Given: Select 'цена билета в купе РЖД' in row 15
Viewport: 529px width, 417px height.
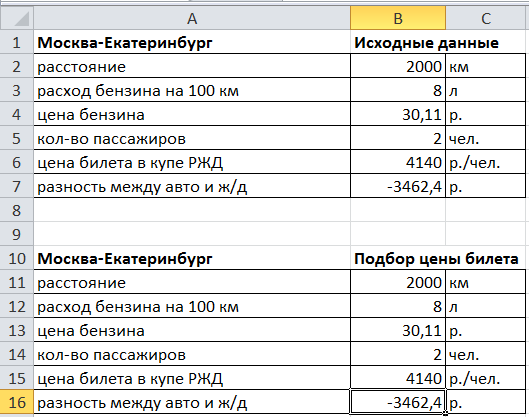Looking at the screenshot, I should 130,379.
